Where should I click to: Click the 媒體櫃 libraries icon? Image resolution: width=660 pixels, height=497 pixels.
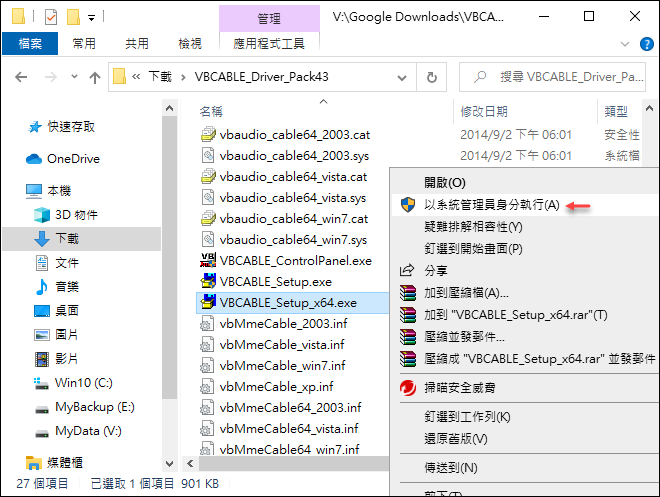[x=34, y=462]
